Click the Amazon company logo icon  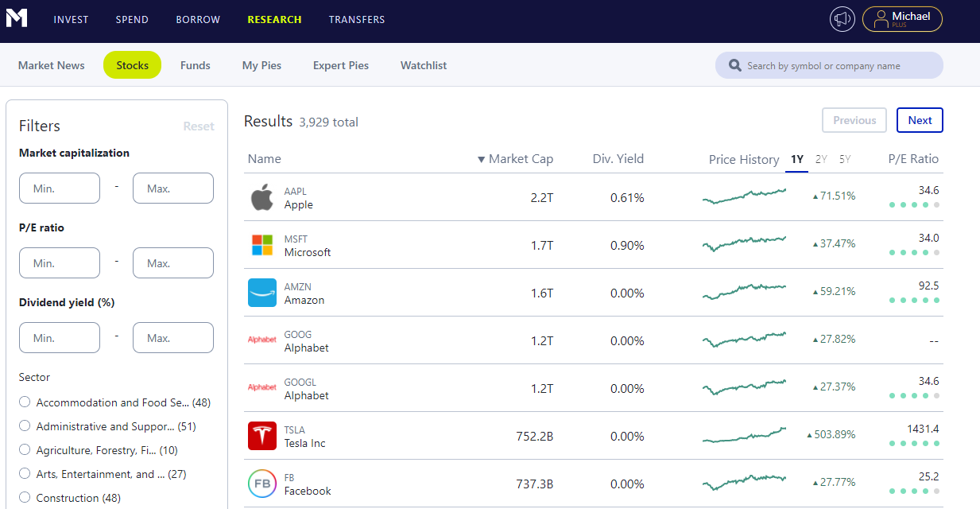click(262, 293)
